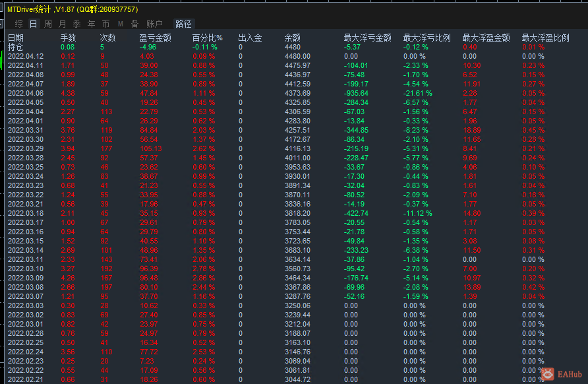Click profit 105.13 on 2022.03.29
The height and width of the screenshot is (384, 588).
[151, 148]
